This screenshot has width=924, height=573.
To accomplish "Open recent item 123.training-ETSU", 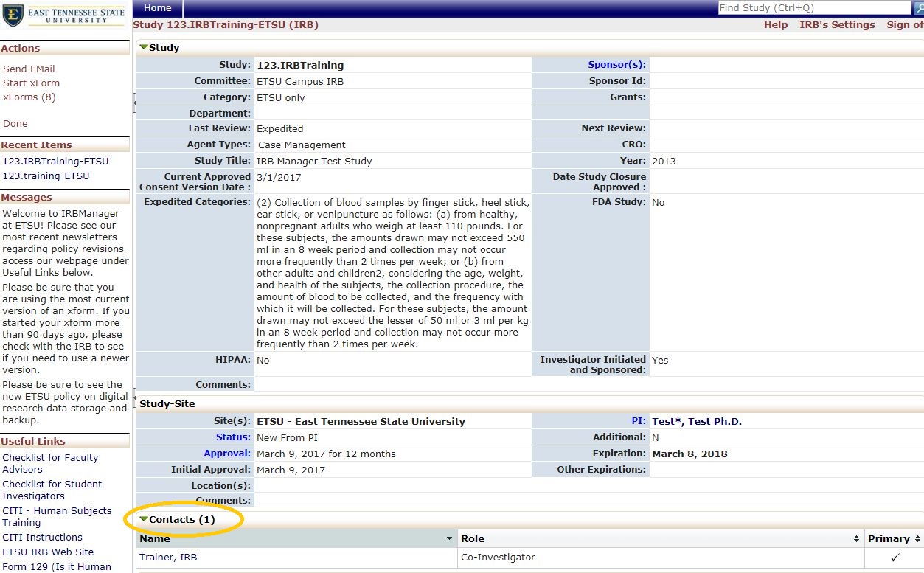I will coord(46,176).
